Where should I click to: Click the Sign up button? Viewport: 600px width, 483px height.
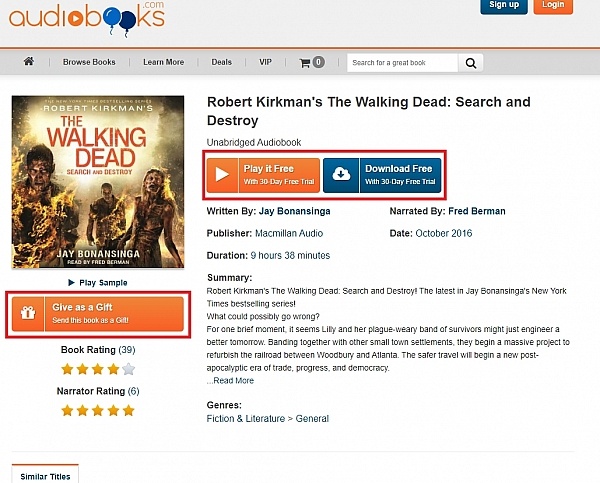tap(504, 6)
